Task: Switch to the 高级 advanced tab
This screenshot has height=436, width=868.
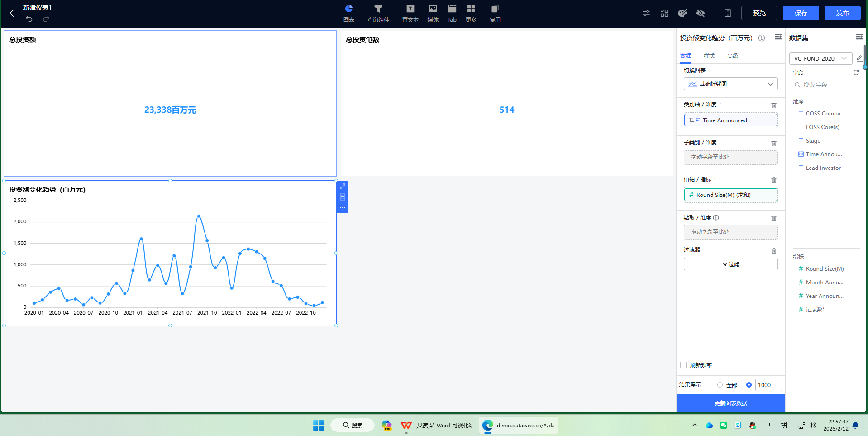Action: [x=733, y=56]
